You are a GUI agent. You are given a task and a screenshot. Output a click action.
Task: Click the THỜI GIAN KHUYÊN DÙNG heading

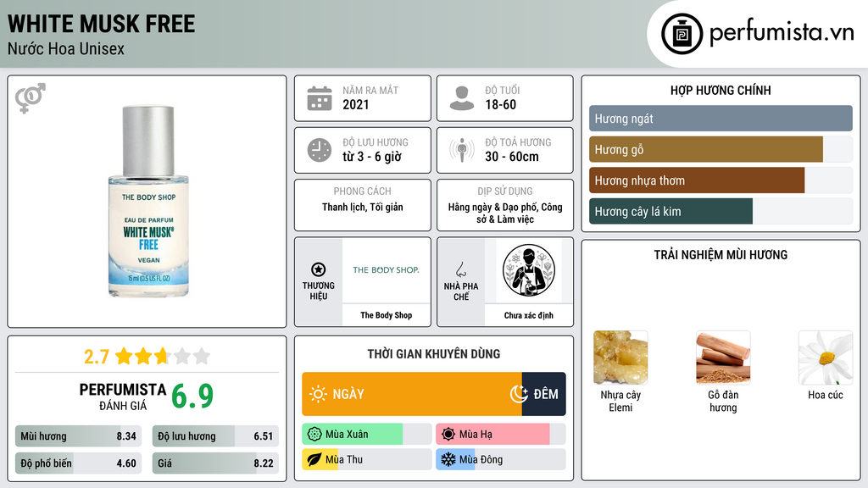[x=434, y=354]
